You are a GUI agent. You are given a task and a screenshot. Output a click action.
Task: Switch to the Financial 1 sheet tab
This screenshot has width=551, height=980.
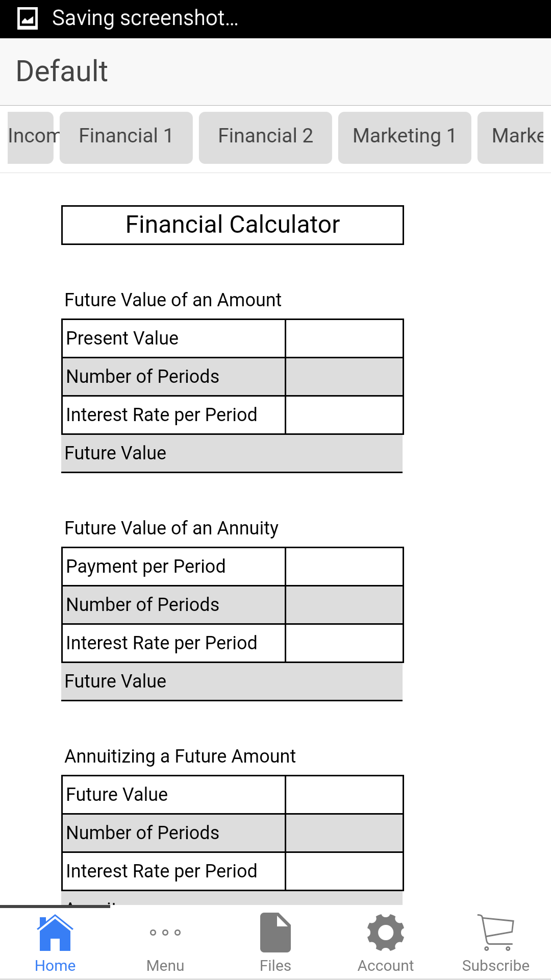[126, 136]
